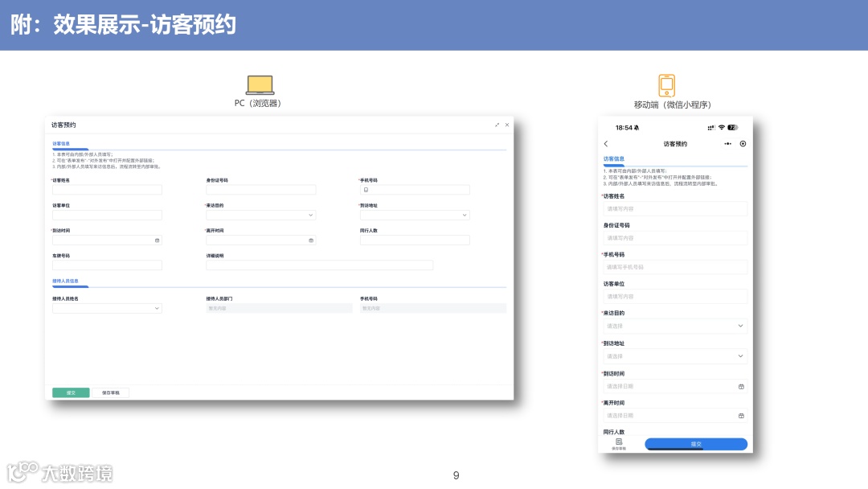Click mobile note line "3. 内部/外部人员填写来访信息后"
The height and width of the screenshot is (489, 868).
click(x=661, y=184)
